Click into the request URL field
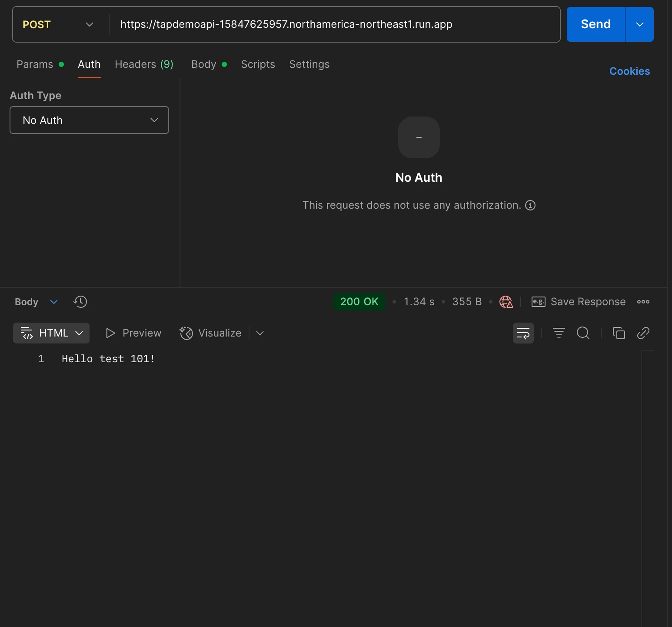Screen dimensions: 672x627 (334, 24)
